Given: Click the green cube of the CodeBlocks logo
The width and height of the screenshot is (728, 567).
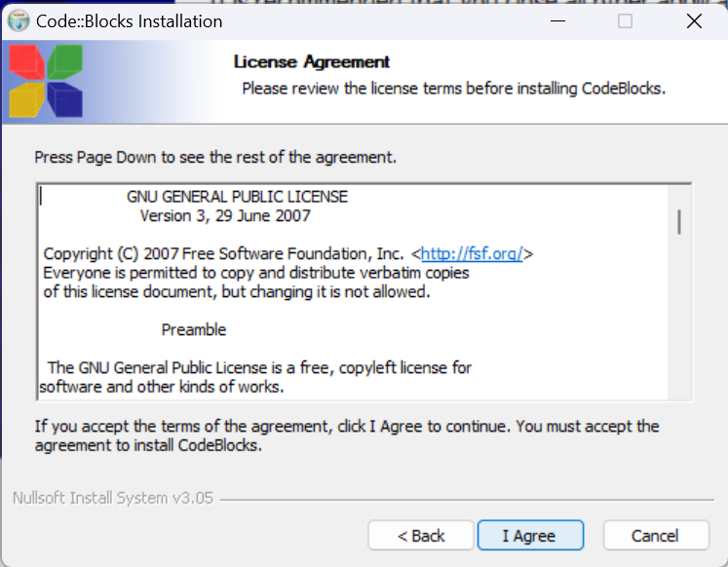Looking at the screenshot, I should [x=65, y=61].
